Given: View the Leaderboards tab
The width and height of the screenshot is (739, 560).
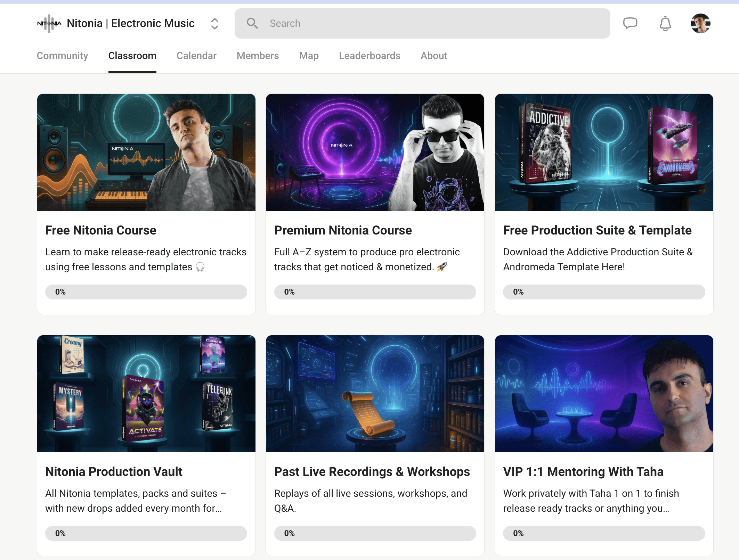Looking at the screenshot, I should point(369,56).
